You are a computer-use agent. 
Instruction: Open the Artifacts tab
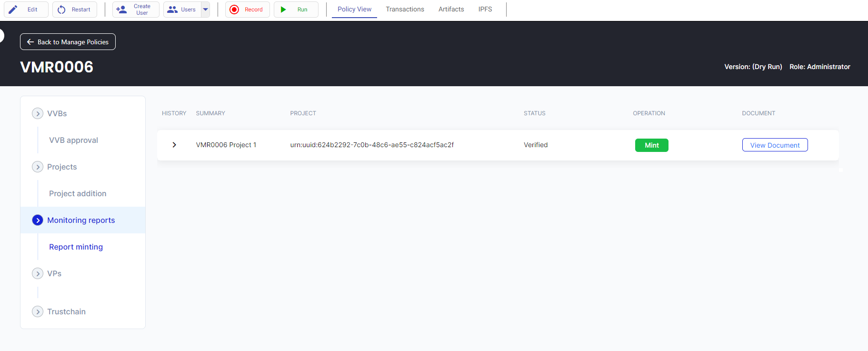451,10
